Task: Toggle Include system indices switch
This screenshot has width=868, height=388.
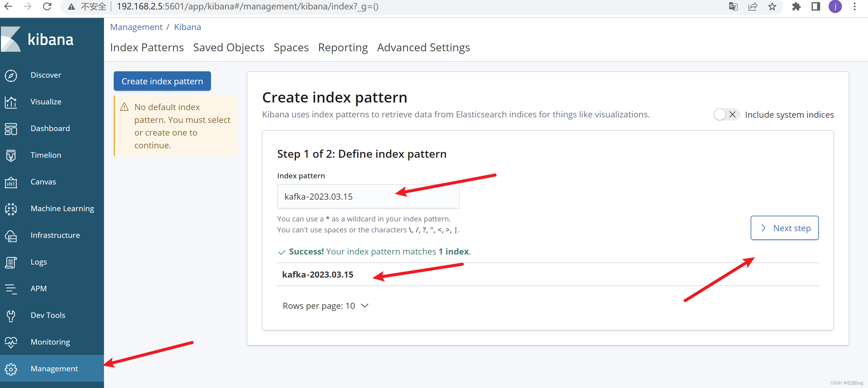Action: pos(726,115)
